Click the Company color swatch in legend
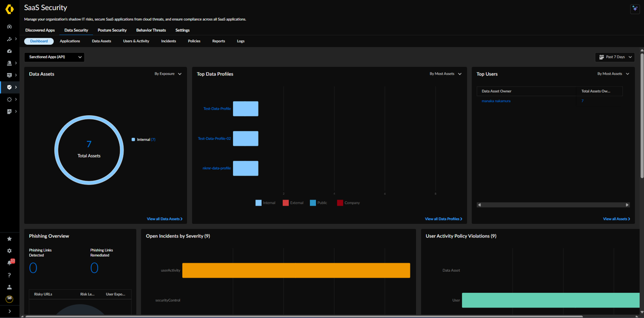The width and height of the screenshot is (644, 318). click(x=340, y=203)
